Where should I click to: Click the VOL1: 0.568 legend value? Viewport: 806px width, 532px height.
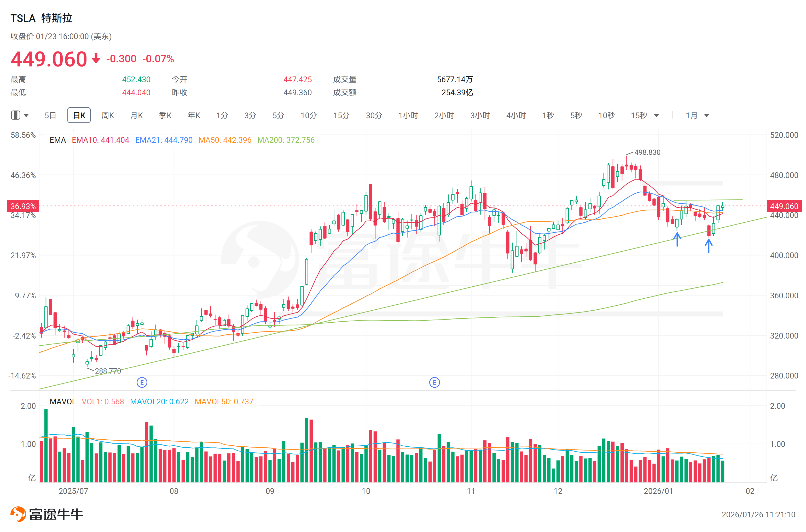click(x=102, y=402)
